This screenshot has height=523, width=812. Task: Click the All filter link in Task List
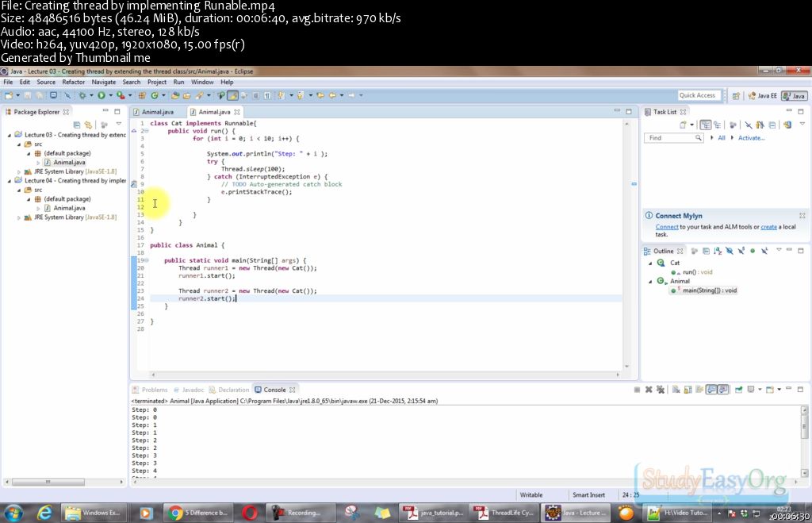click(722, 138)
